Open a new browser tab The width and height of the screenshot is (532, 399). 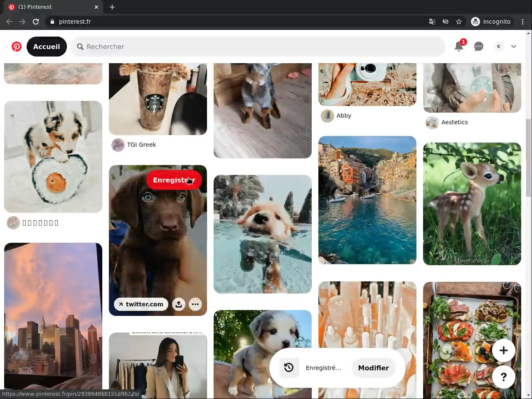[x=112, y=7]
